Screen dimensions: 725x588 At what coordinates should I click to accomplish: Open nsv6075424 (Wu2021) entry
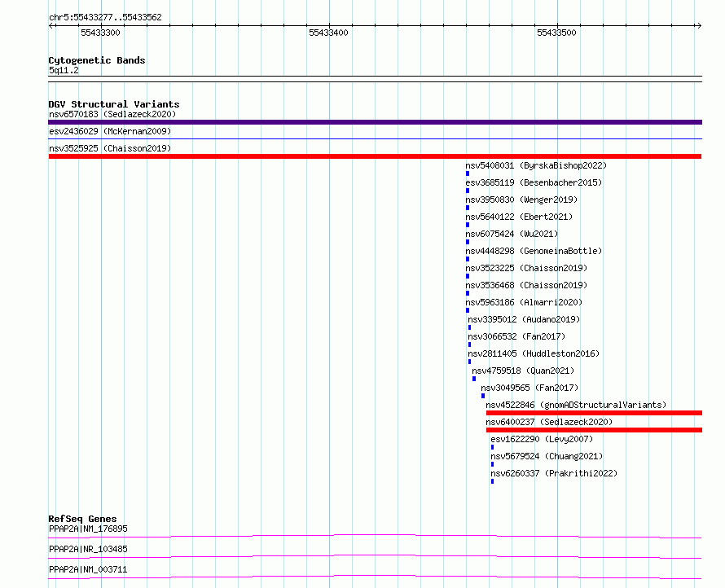[512, 234]
